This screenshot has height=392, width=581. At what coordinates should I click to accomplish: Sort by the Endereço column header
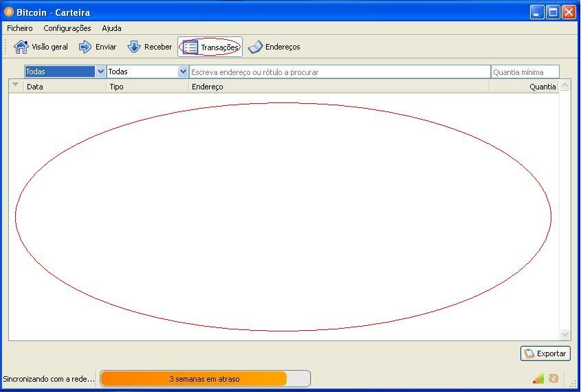click(339, 87)
